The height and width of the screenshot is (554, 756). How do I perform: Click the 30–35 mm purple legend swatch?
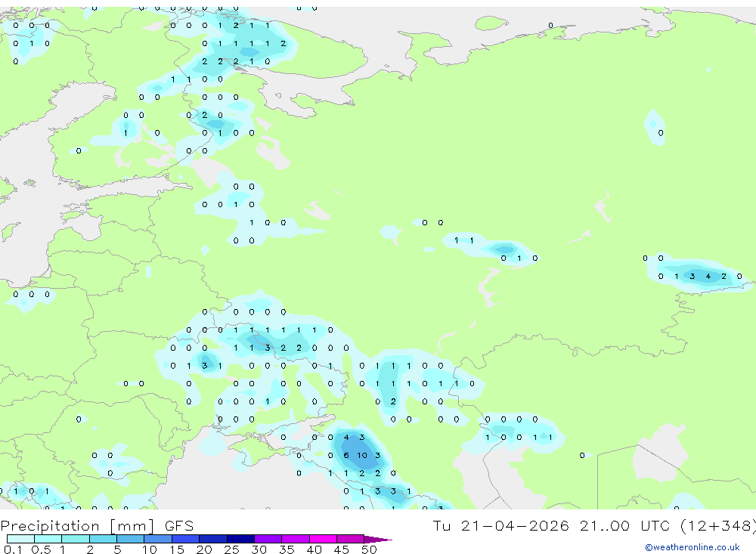268,539
